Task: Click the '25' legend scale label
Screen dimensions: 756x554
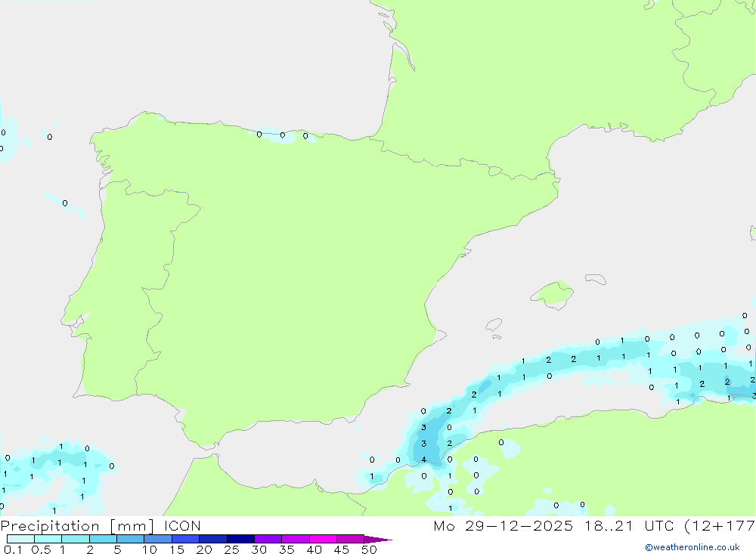Action: click(x=231, y=549)
